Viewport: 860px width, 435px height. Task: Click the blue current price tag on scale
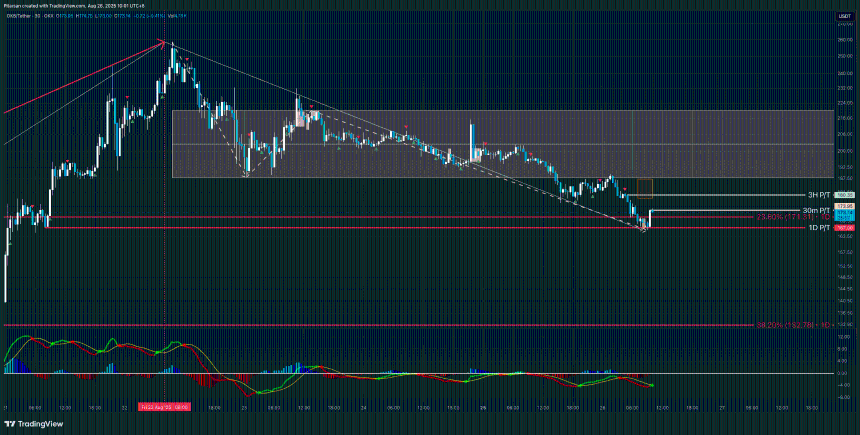(x=844, y=214)
